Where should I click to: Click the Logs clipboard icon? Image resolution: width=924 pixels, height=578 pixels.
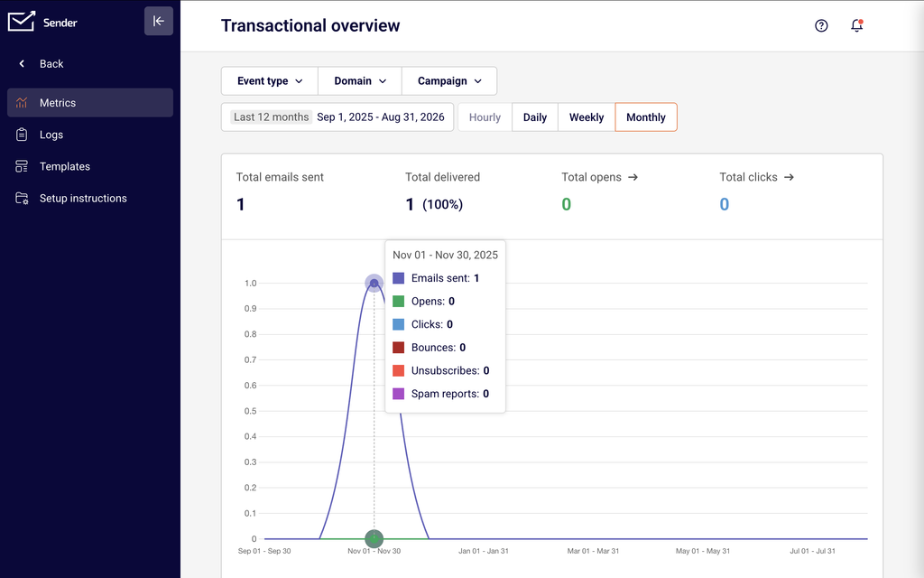point(22,135)
